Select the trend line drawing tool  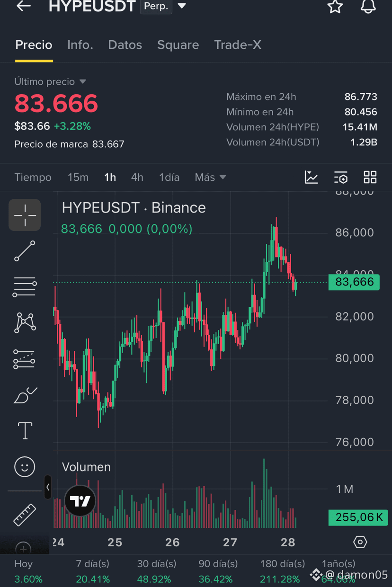tap(25, 251)
